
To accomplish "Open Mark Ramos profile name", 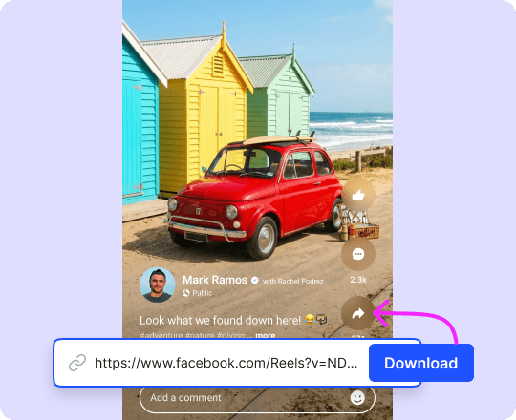I will (x=215, y=280).
